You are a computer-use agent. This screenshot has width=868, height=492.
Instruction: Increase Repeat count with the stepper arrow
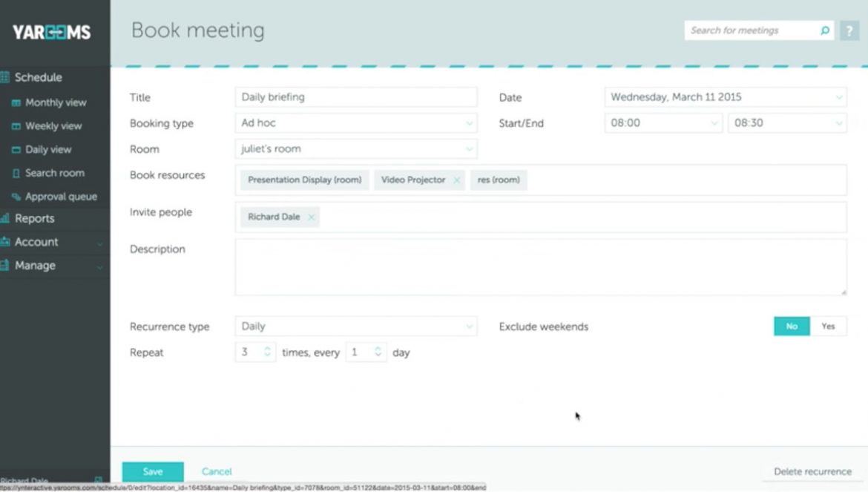[x=268, y=348]
